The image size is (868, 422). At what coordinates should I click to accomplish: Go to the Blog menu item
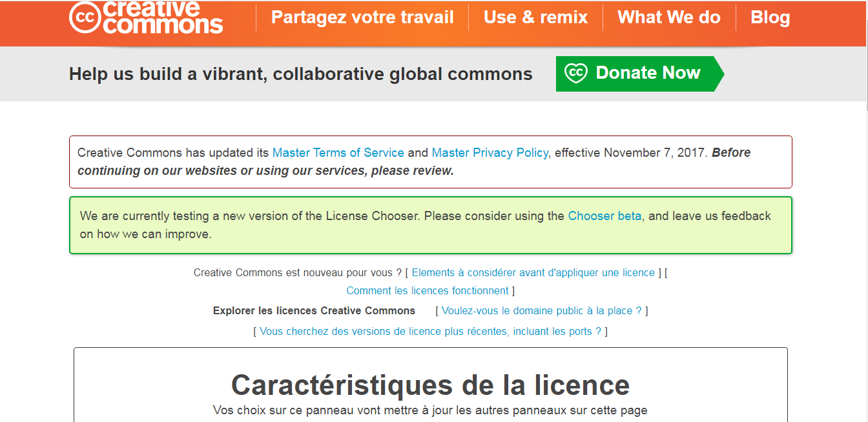770,17
